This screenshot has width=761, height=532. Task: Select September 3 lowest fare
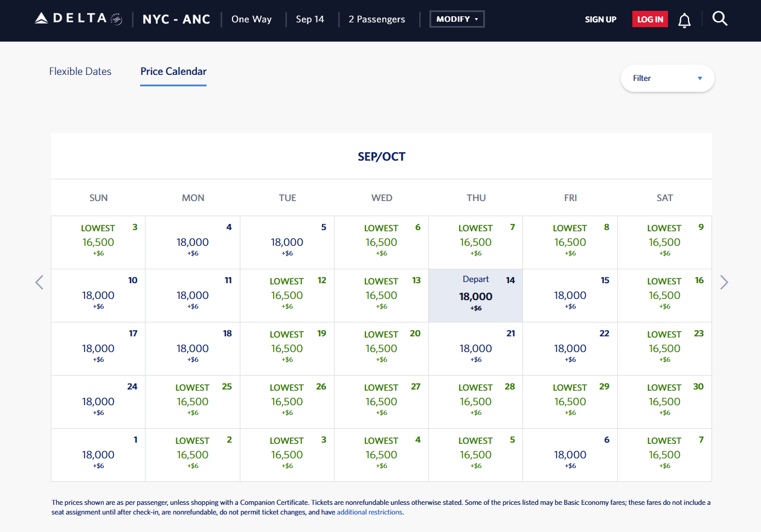[98, 243]
